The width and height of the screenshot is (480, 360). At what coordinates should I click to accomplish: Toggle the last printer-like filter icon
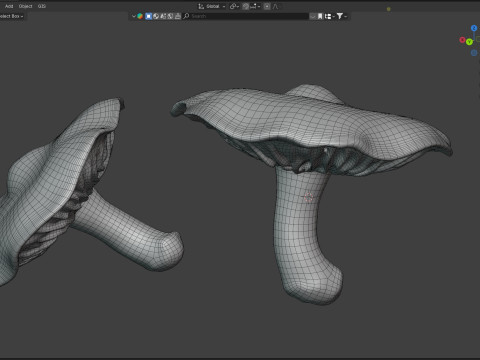(178, 16)
